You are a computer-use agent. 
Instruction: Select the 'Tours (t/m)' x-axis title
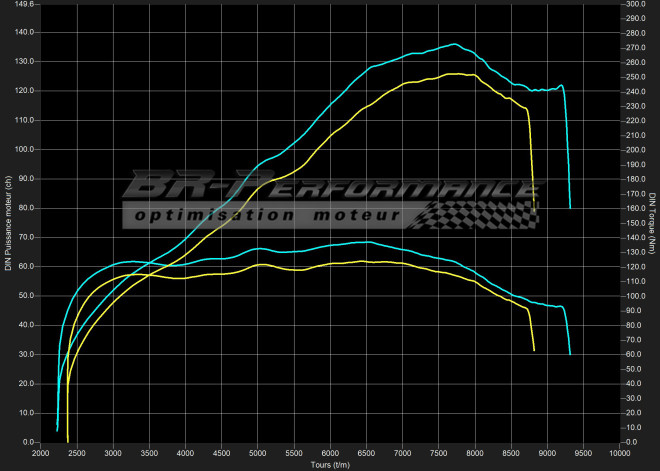pos(329,465)
